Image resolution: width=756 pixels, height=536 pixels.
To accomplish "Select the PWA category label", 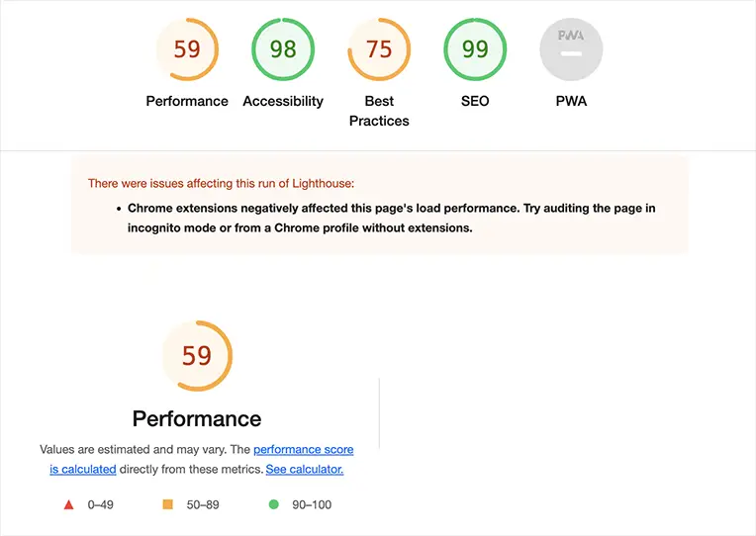I will click(571, 101).
